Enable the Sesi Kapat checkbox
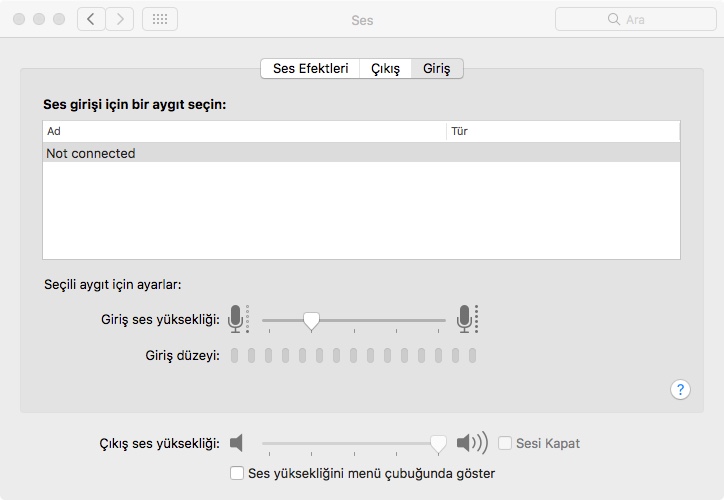Viewport: 724px width, 500px height. [x=506, y=443]
